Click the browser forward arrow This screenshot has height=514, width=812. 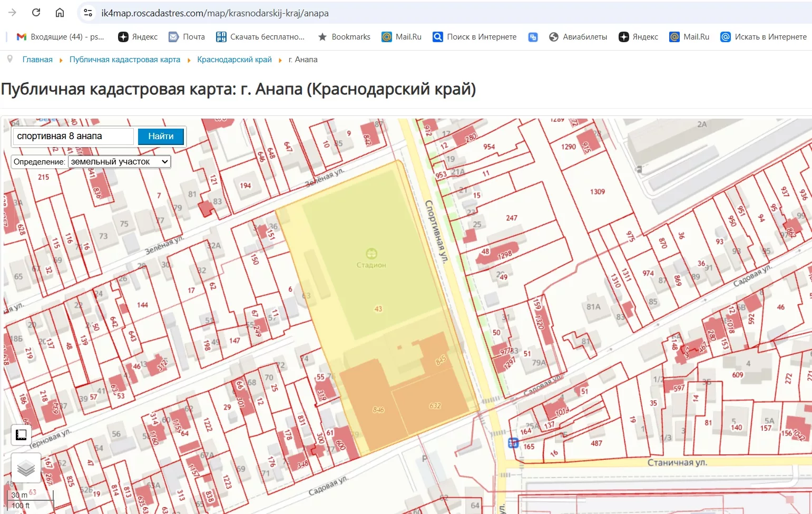[13, 13]
